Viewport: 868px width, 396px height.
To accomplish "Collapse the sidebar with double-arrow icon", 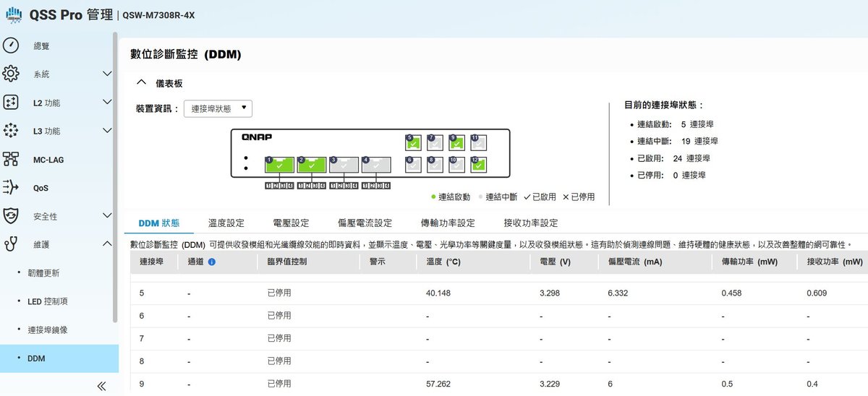I will (102, 386).
